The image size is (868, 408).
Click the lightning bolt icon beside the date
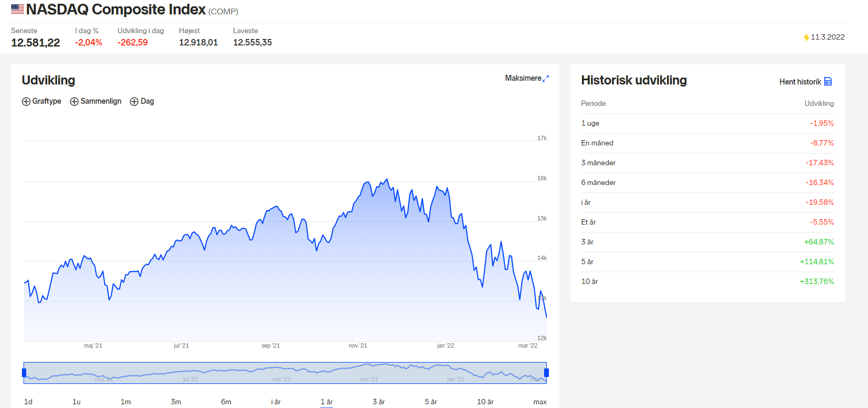[x=807, y=37]
